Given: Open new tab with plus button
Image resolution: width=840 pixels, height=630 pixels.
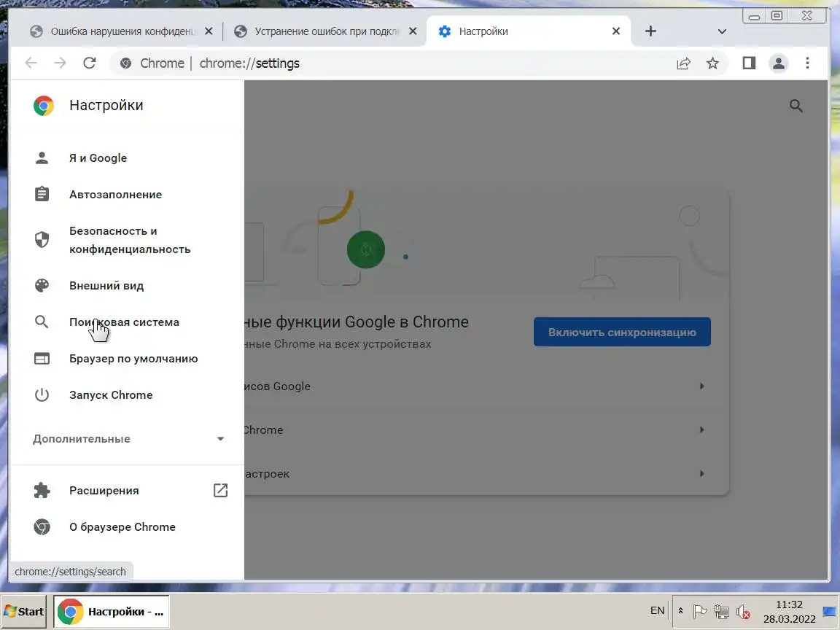Looking at the screenshot, I should tap(650, 31).
